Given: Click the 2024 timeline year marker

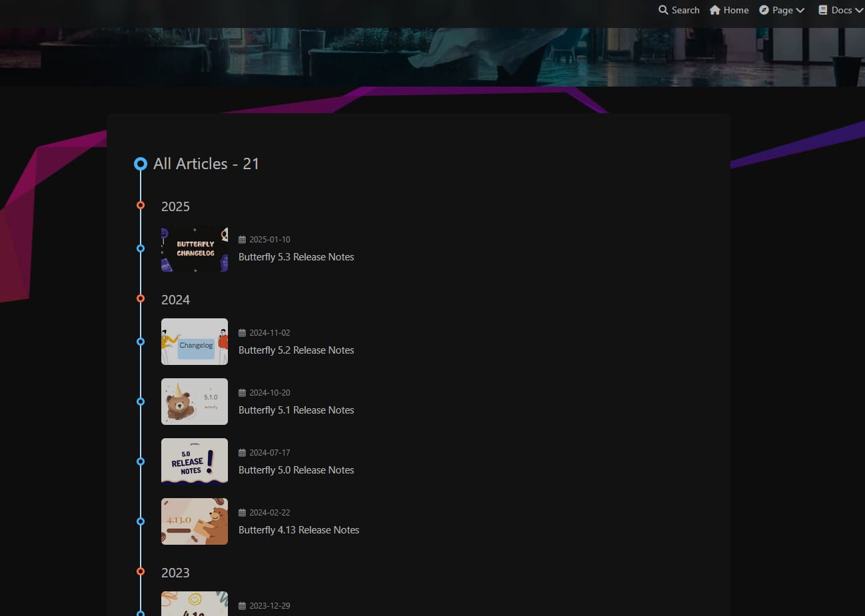Looking at the screenshot, I should click(141, 298).
